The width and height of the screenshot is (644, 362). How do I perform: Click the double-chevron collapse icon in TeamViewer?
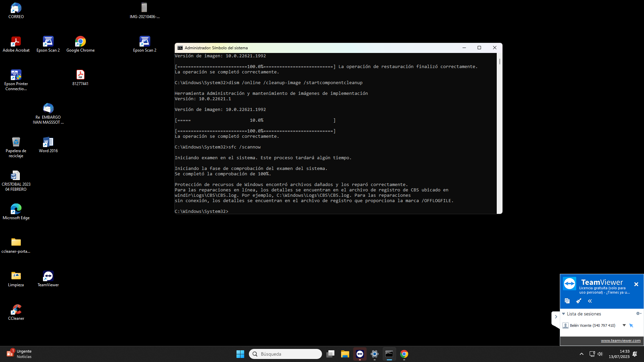590,301
